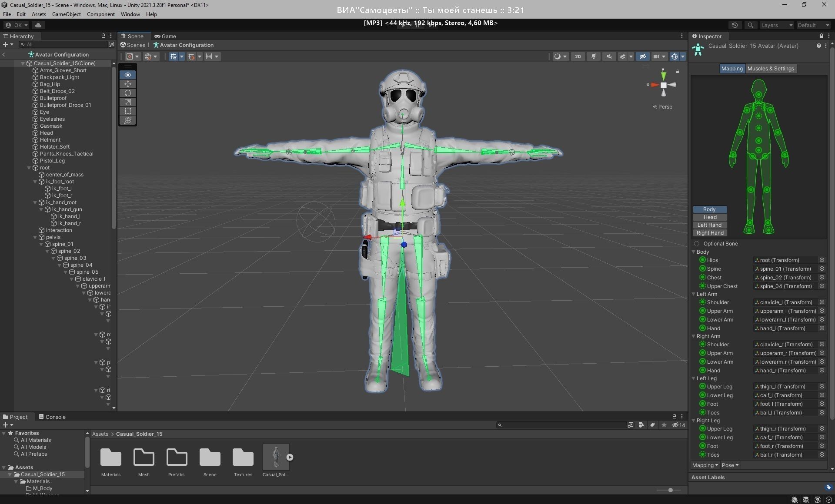
Task: Adjust the Project icon size slider
Action: tap(670, 490)
